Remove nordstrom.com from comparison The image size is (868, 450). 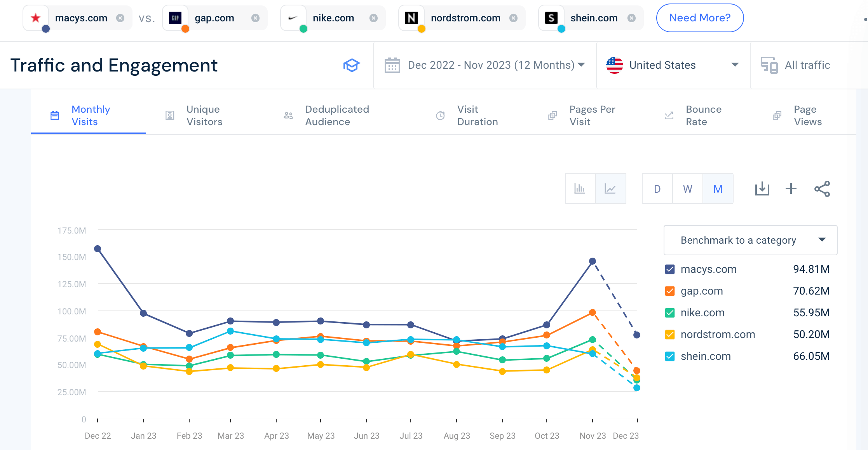pos(513,18)
